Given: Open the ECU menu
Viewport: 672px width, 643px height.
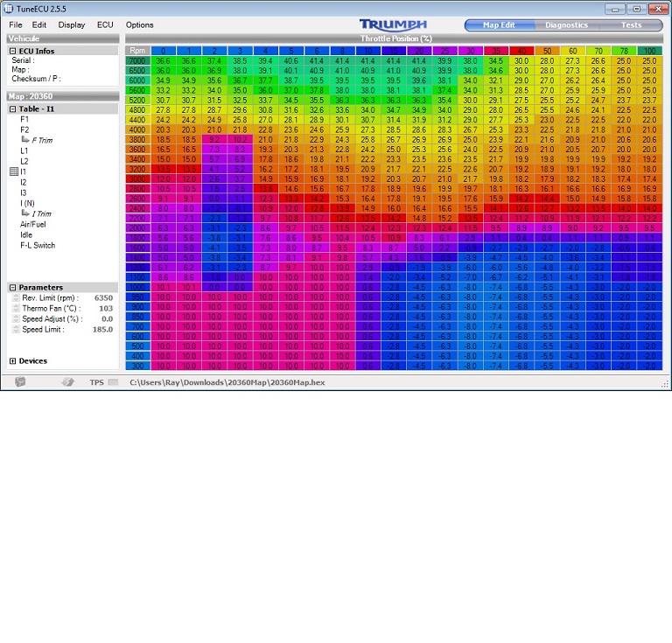Looking at the screenshot, I should click(105, 24).
